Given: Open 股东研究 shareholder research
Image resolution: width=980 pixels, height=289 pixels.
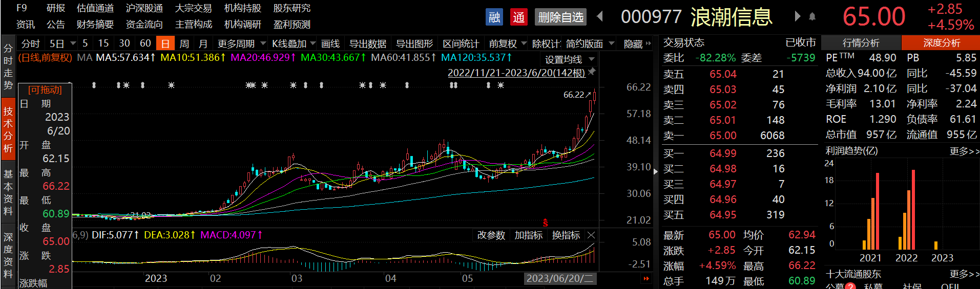Looking at the screenshot, I should pyautogui.click(x=291, y=8).
